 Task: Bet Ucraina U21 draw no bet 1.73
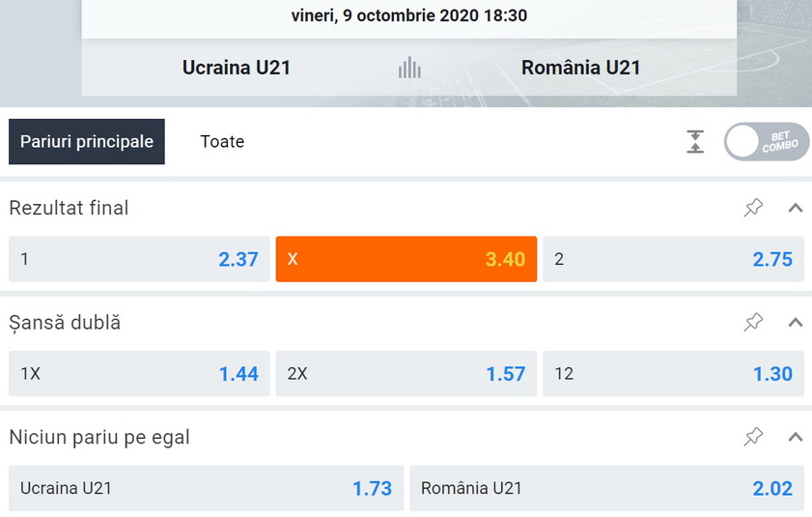pos(206,488)
